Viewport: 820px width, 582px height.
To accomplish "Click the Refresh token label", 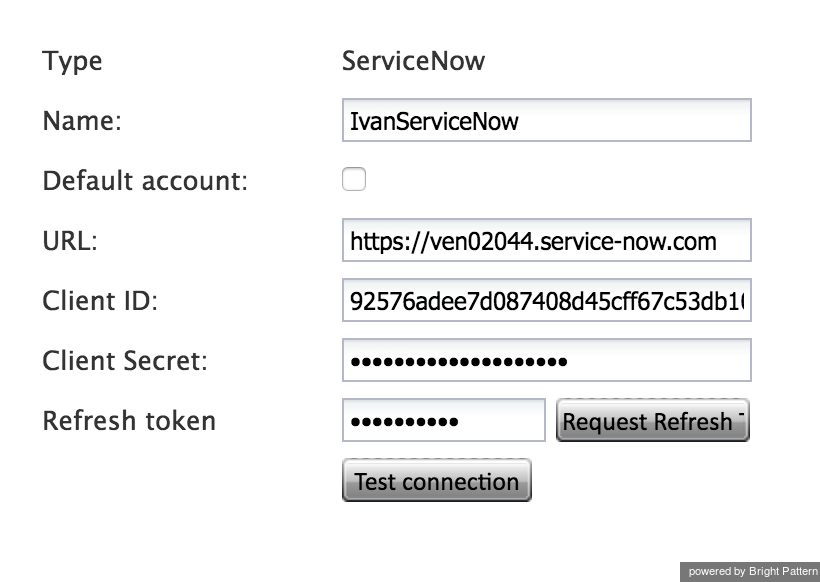I will click(129, 421).
